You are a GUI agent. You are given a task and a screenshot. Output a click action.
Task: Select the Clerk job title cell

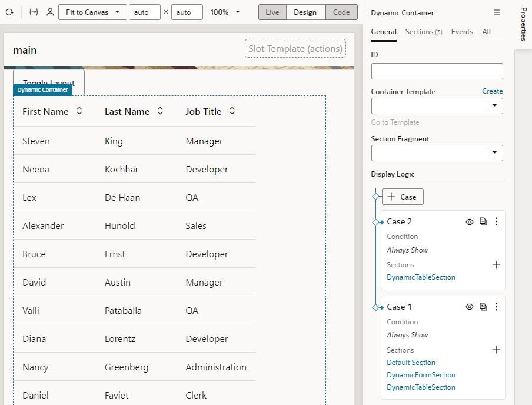pos(196,396)
